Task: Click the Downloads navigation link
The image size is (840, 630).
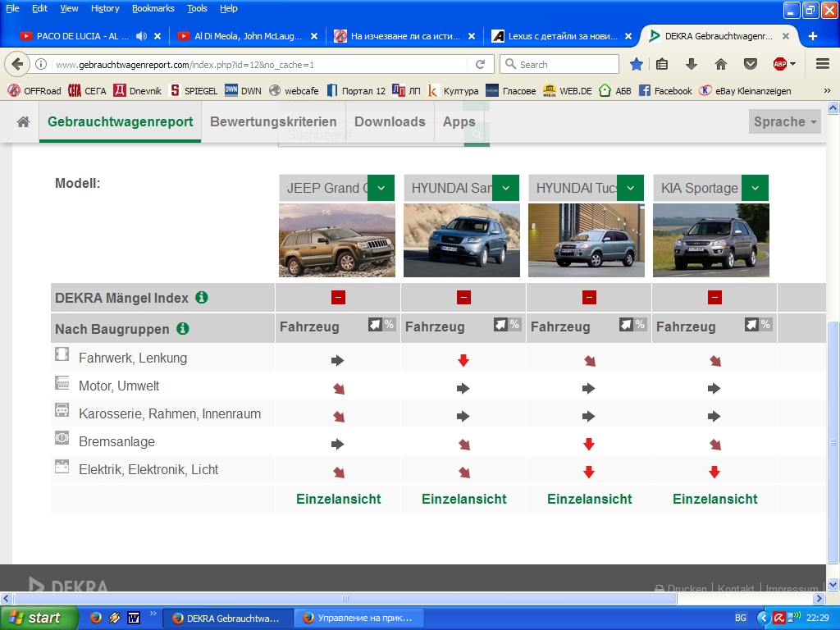Action: [x=390, y=121]
